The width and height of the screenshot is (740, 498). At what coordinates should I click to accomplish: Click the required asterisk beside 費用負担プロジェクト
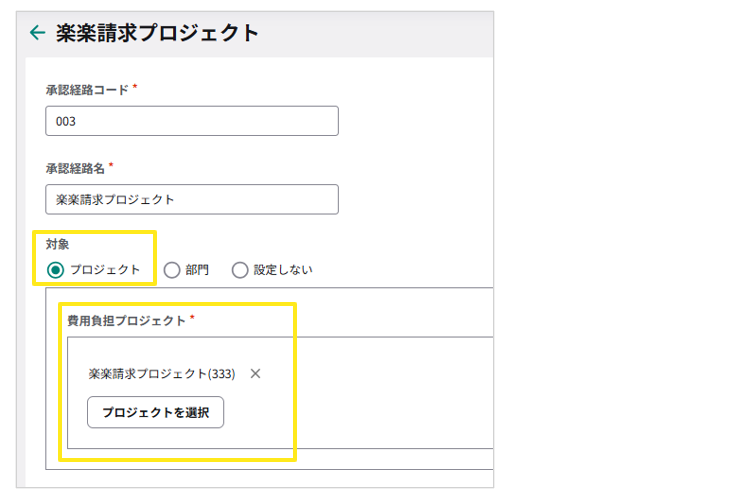192,320
